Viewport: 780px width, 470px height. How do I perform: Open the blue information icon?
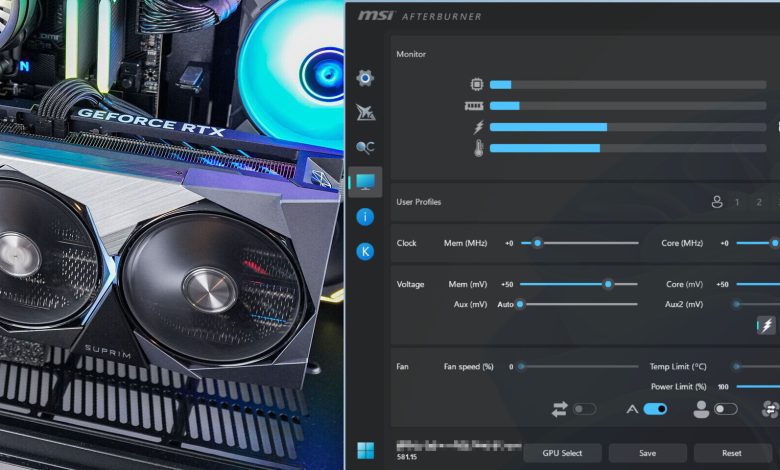[365, 217]
